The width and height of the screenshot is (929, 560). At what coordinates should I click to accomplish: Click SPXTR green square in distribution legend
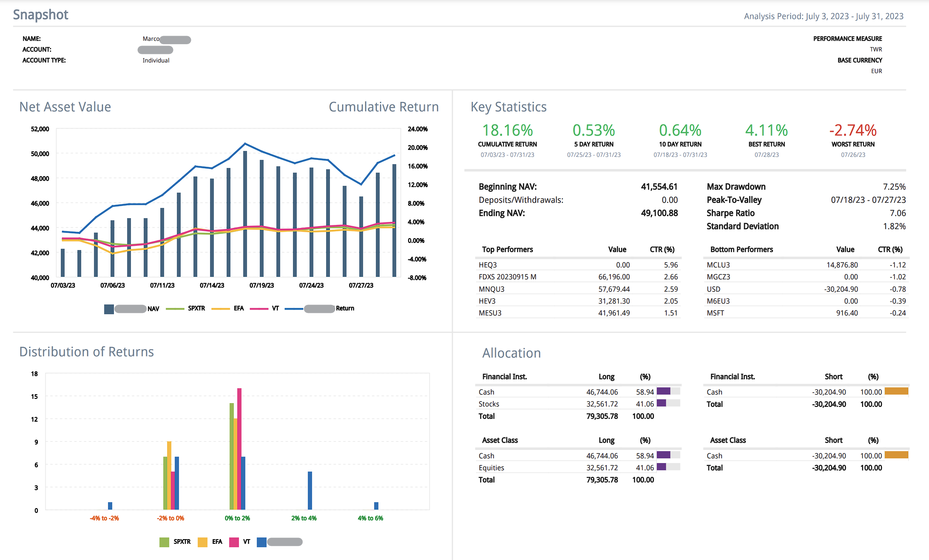164,542
